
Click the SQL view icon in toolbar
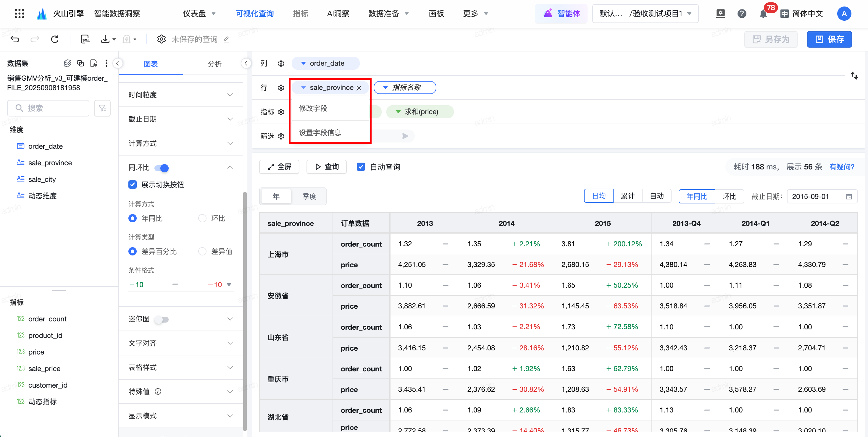(x=85, y=39)
